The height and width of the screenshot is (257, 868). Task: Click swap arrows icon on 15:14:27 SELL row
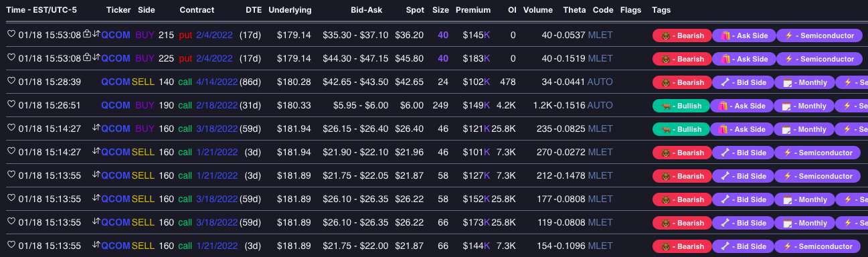pyautogui.click(x=96, y=151)
